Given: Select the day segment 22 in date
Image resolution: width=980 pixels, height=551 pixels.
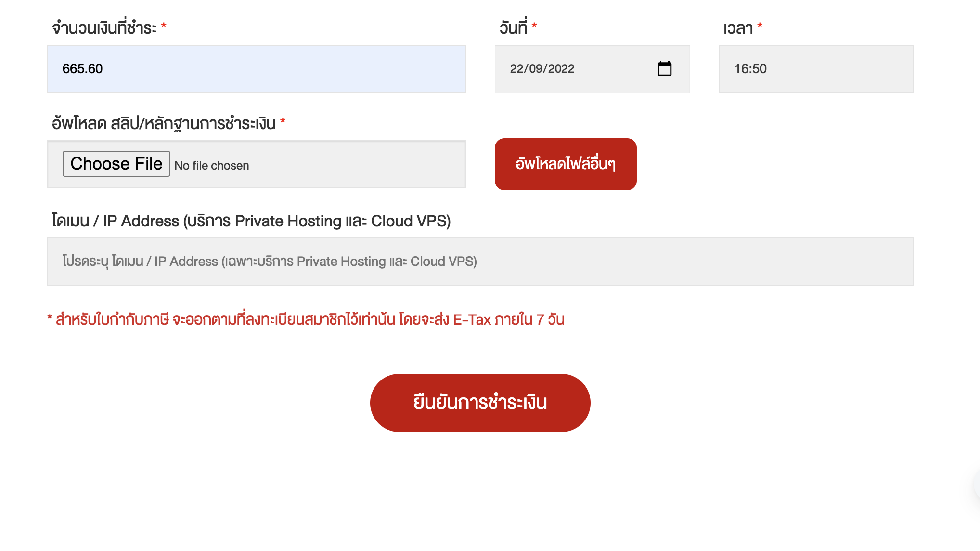Looking at the screenshot, I should (517, 69).
